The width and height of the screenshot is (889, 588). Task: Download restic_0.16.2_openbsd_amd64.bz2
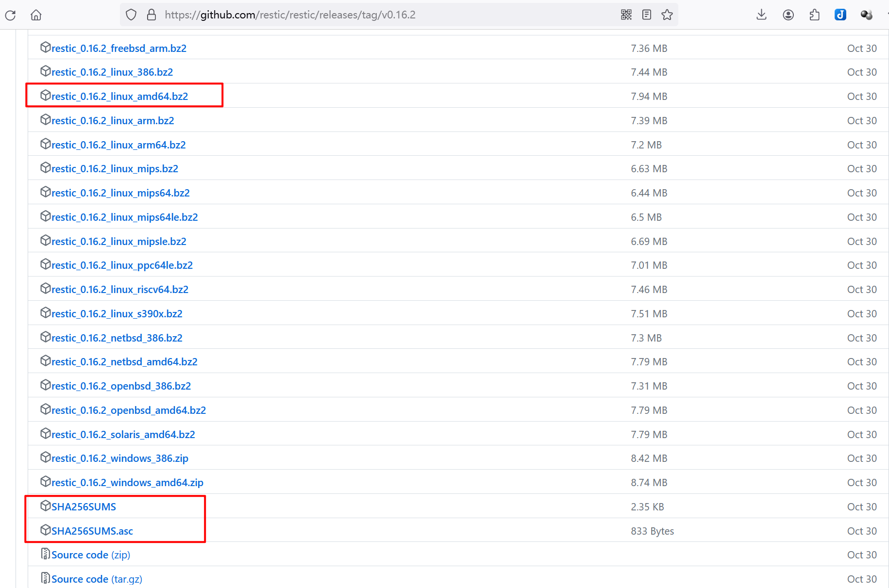tap(129, 410)
